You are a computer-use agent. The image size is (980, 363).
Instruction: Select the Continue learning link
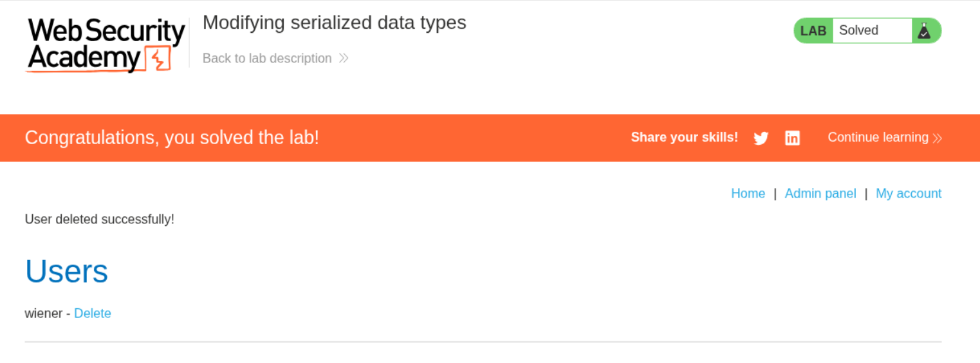click(878, 137)
